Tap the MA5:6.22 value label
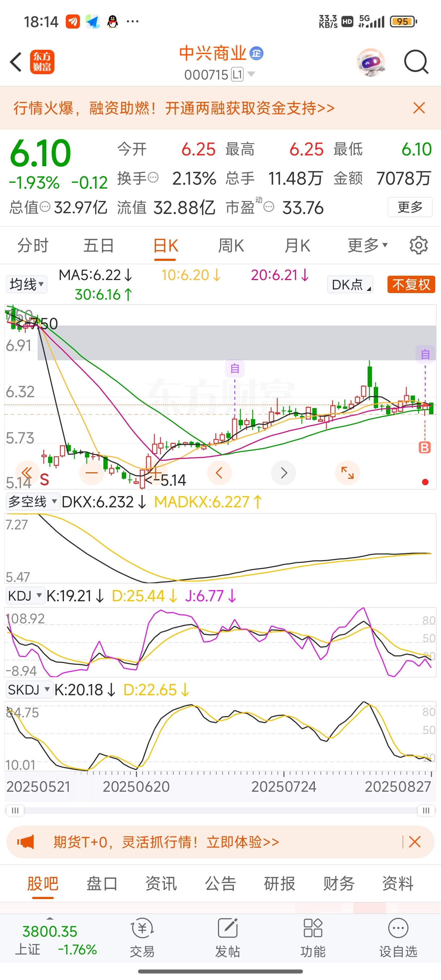The width and height of the screenshot is (441, 980). pyautogui.click(x=95, y=275)
